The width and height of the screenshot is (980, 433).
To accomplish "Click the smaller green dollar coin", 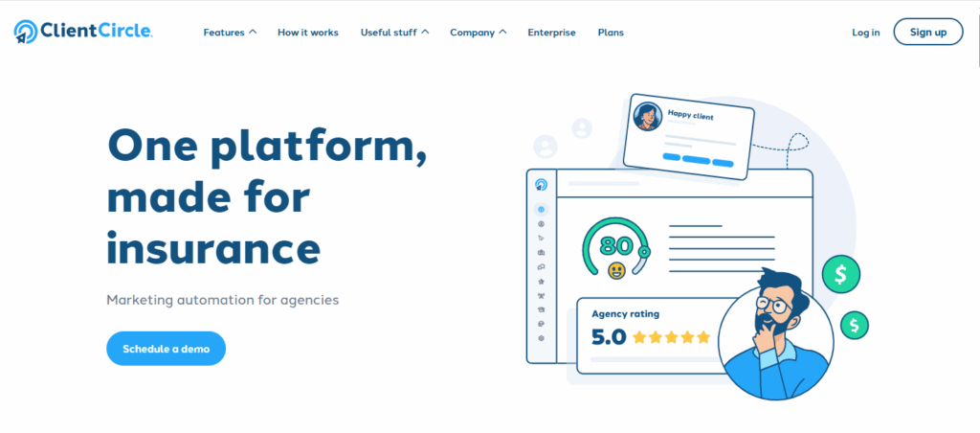I will 854,326.
